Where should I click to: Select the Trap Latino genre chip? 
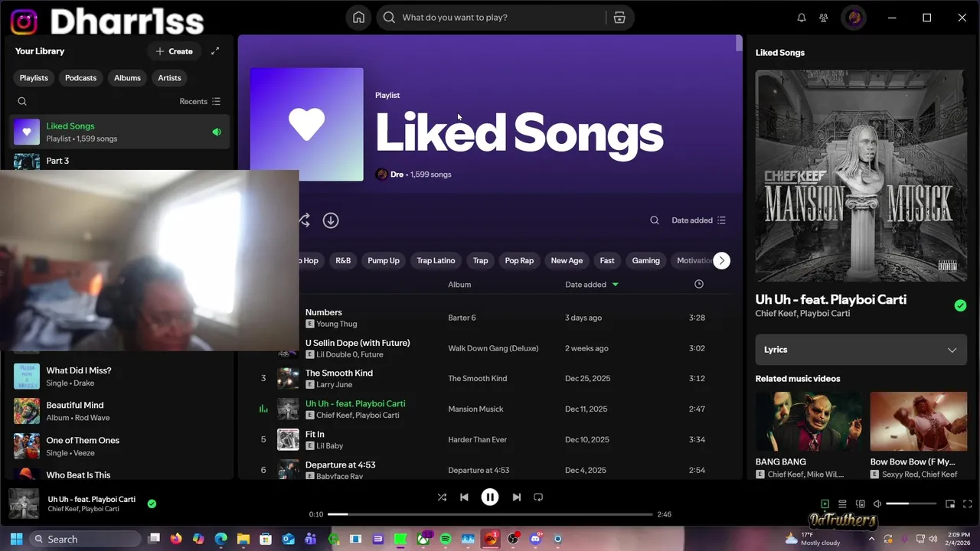(436, 261)
